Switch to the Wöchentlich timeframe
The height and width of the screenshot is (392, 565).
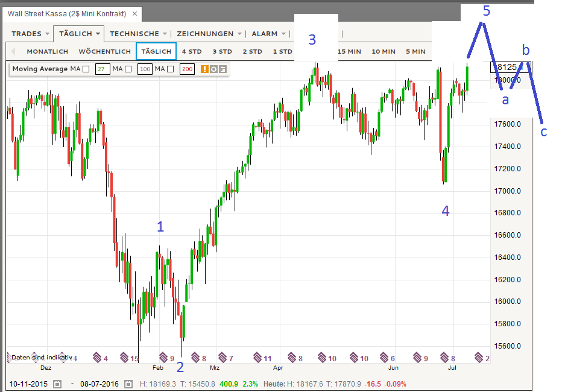[x=104, y=52]
